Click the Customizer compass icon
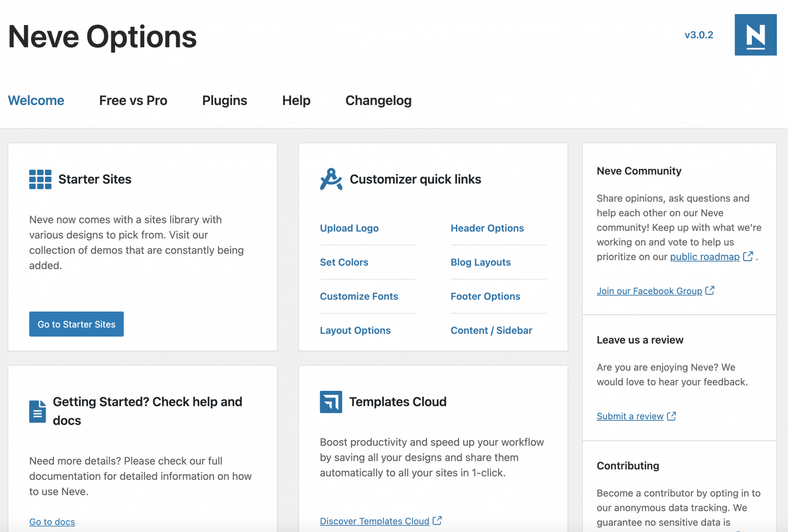Screen dimensions: 788x532 pos(331,179)
